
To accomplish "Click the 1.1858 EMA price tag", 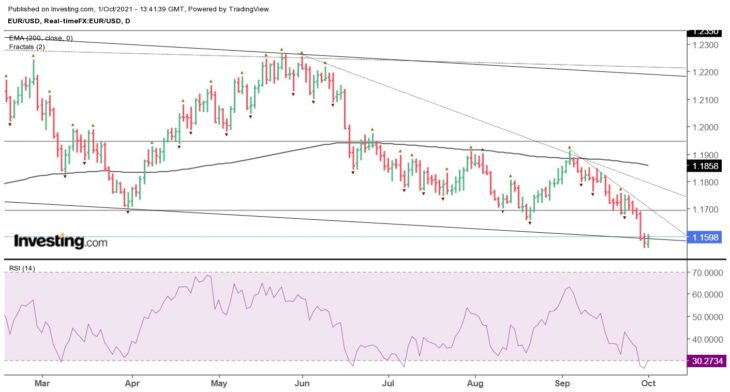I will pyautogui.click(x=705, y=166).
